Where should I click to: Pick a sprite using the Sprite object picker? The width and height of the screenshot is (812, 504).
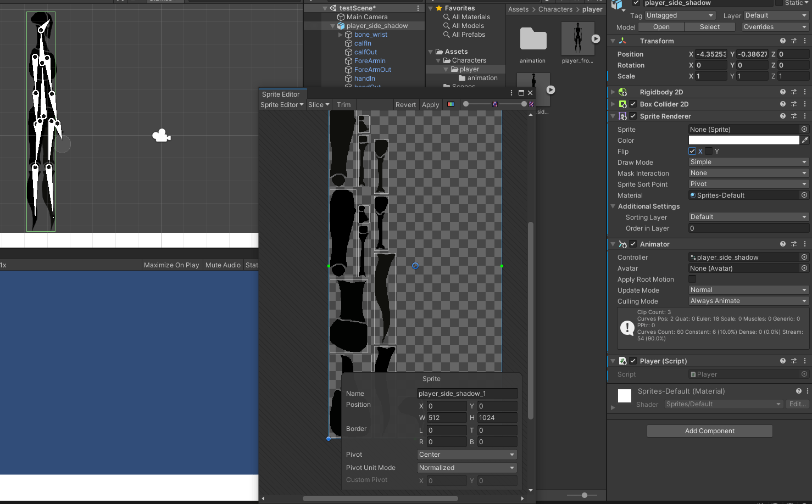click(804, 130)
